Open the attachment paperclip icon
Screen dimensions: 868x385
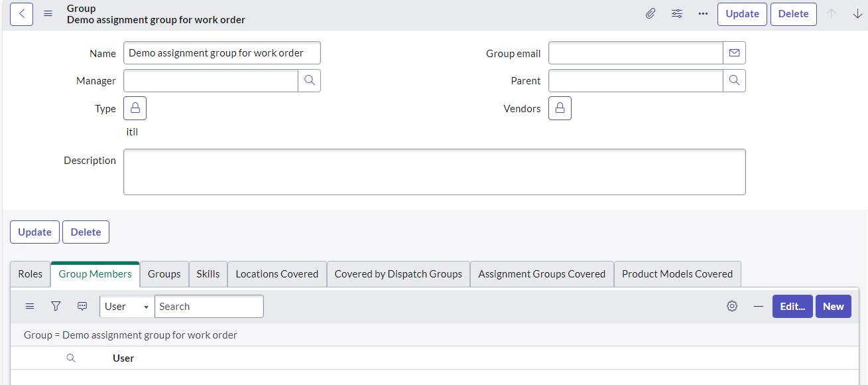(650, 13)
